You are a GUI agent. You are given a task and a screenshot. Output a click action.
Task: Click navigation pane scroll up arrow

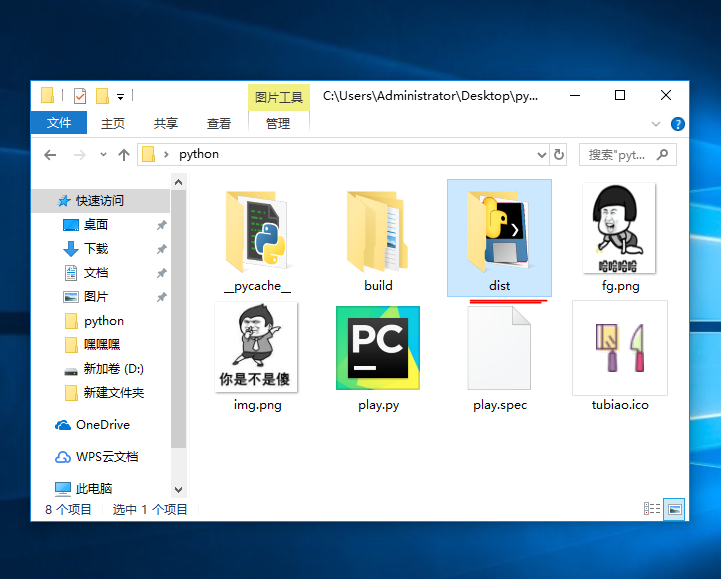click(x=178, y=182)
